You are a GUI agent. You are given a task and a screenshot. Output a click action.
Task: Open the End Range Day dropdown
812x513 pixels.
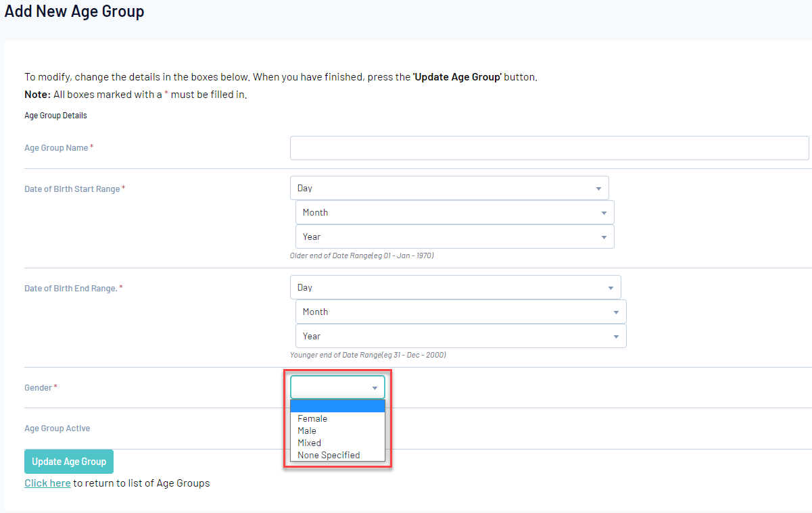click(x=456, y=287)
